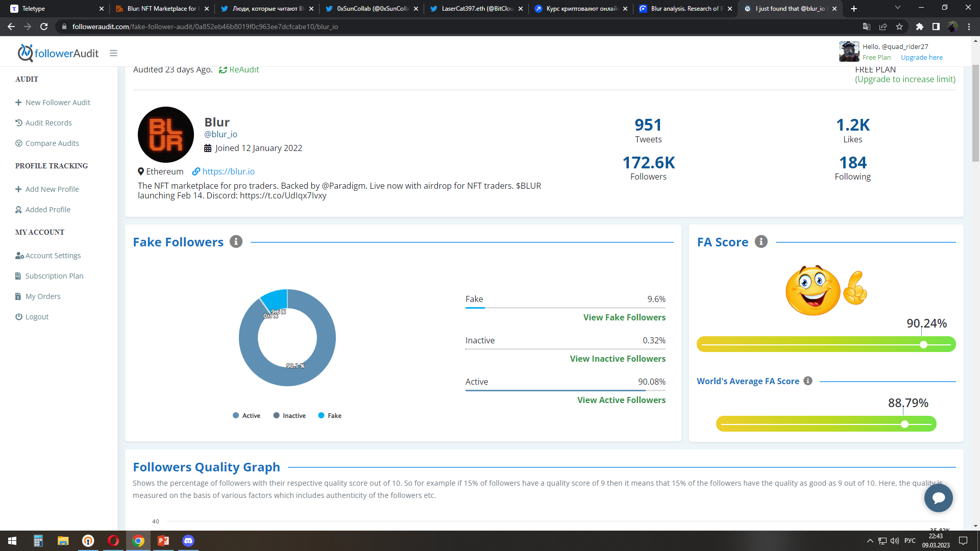Show hidden system tray icons
The image size is (980, 551).
tap(870, 541)
